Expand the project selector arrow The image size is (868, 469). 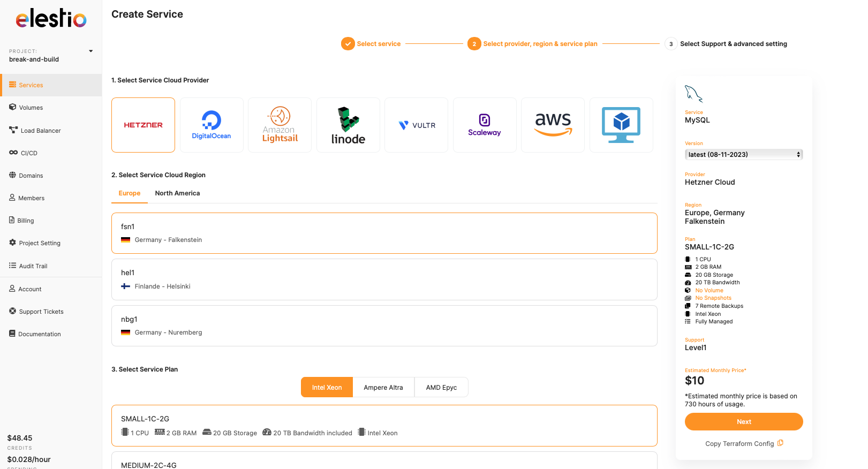click(91, 51)
